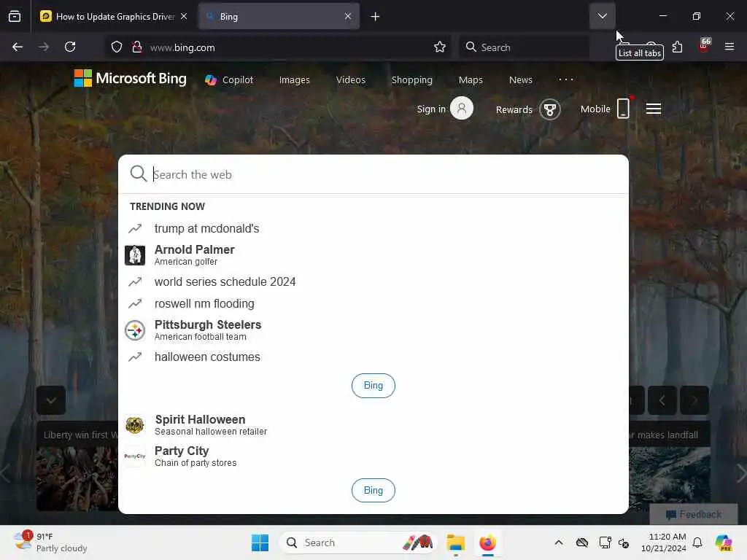Bookmark this page with star icon
This screenshot has height=560, width=747.
pos(440,47)
